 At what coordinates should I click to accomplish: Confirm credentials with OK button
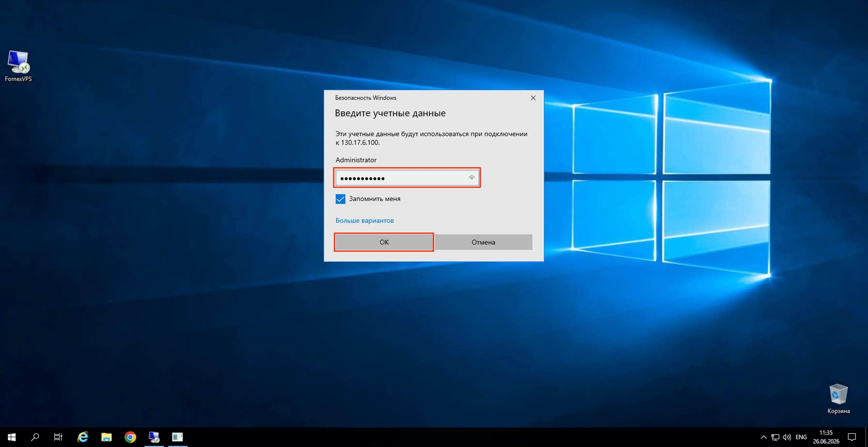tap(384, 242)
